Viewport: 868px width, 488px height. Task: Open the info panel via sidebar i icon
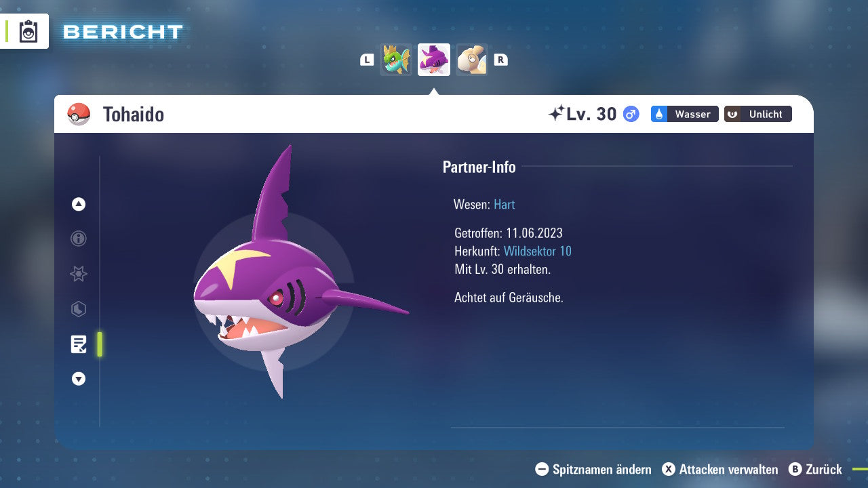(x=78, y=239)
